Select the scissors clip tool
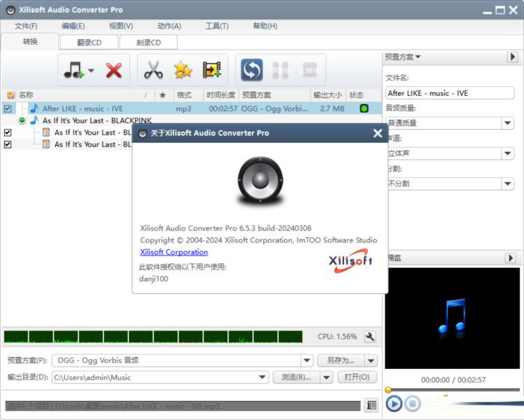 [x=153, y=70]
